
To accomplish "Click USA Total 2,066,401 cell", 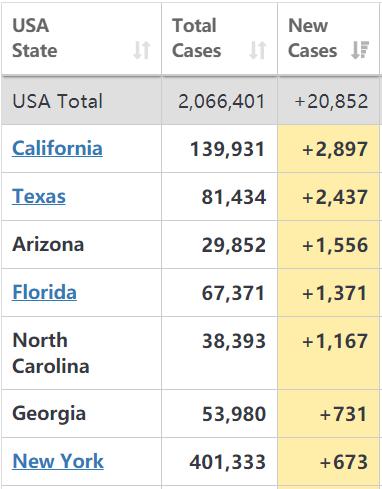I will [x=220, y=101].
